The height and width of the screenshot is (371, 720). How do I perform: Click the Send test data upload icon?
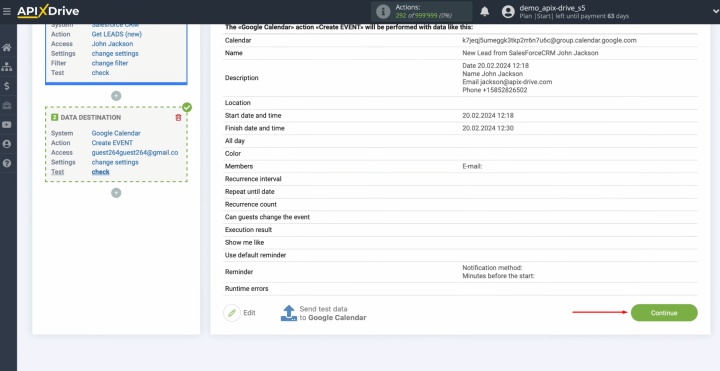289,313
